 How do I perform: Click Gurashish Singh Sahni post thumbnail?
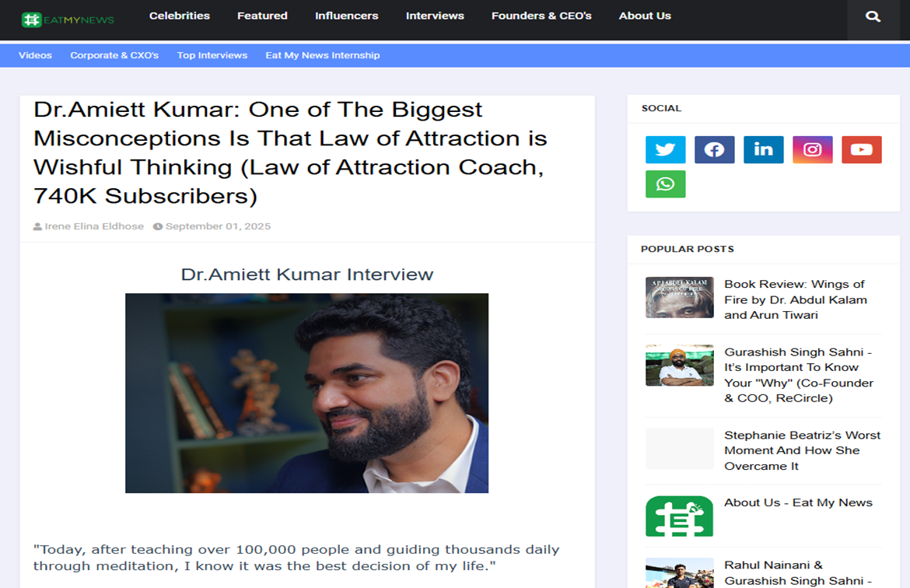click(x=680, y=365)
